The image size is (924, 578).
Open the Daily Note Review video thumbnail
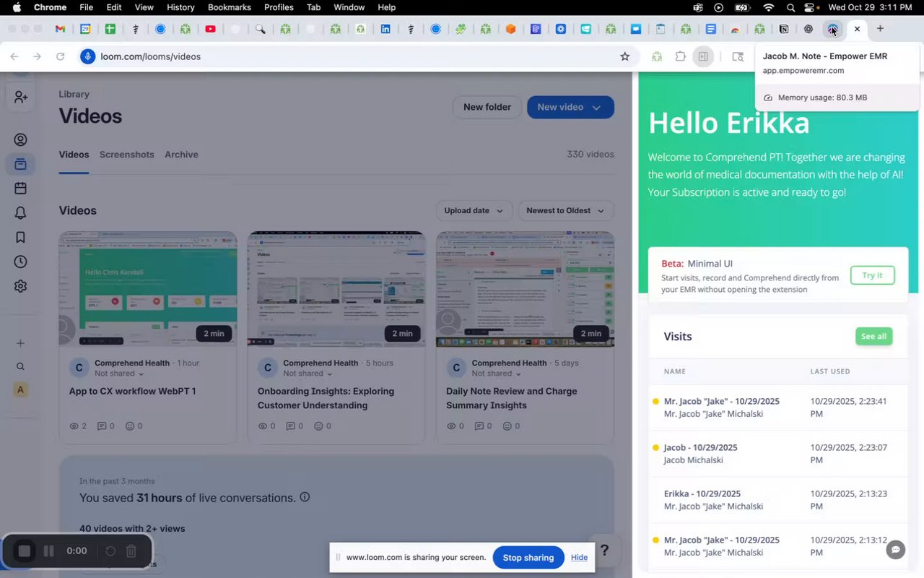(x=525, y=289)
